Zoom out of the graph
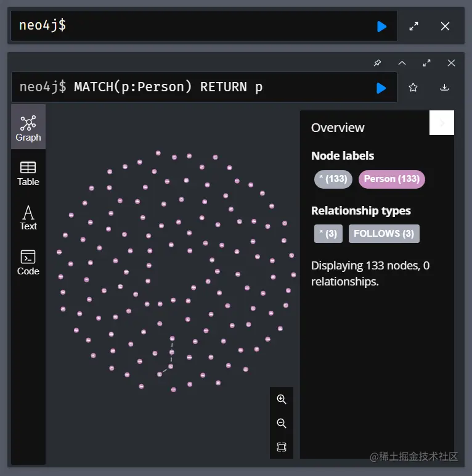The height and width of the screenshot is (476, 472). coord(282,423)
